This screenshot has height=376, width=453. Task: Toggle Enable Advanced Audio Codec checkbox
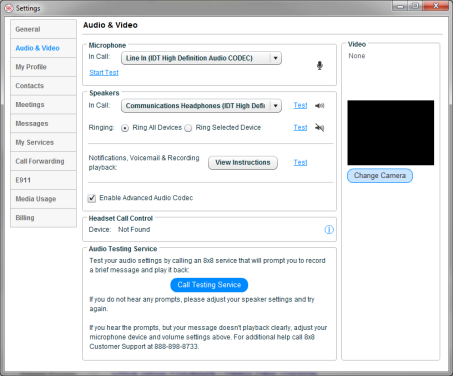(x=92, y=198)
